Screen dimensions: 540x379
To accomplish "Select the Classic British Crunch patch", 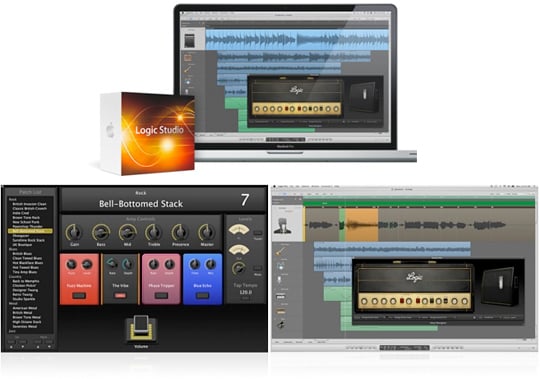I will click(x=29, y=208).
